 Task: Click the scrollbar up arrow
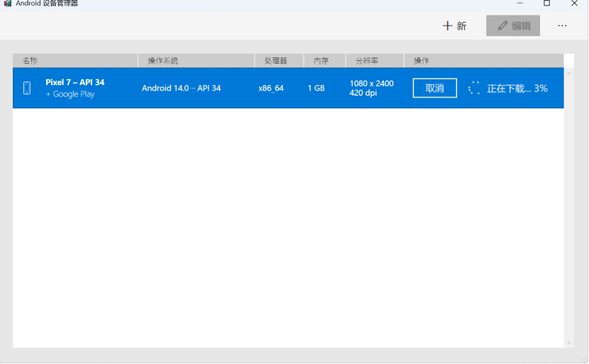[x=568, y=73]
